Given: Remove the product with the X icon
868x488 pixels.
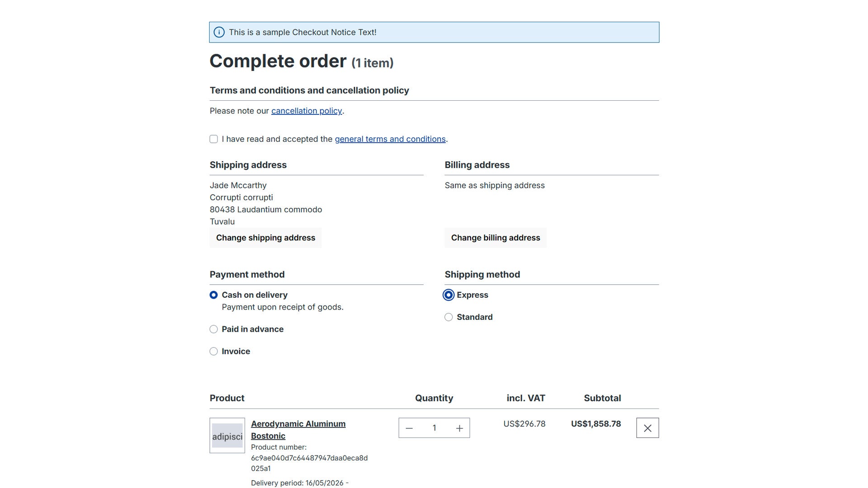Looking at the screenshot, I should point(647,428).
